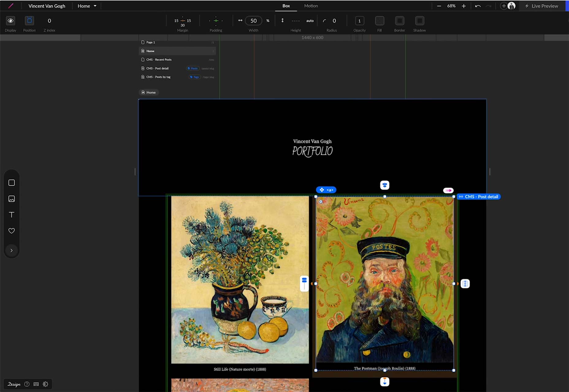
Task: Expand the left toolbar chevron
Action: click(x=12, y=251)
